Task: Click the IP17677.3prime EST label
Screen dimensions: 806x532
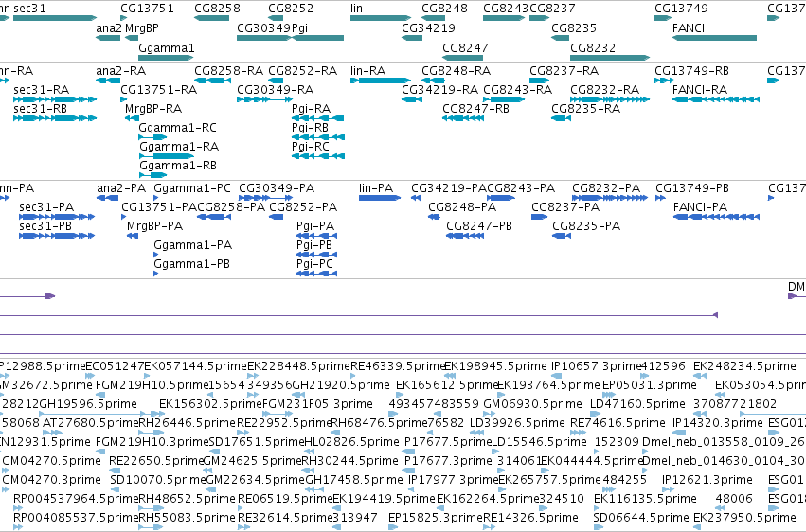Action: [447, 461]
